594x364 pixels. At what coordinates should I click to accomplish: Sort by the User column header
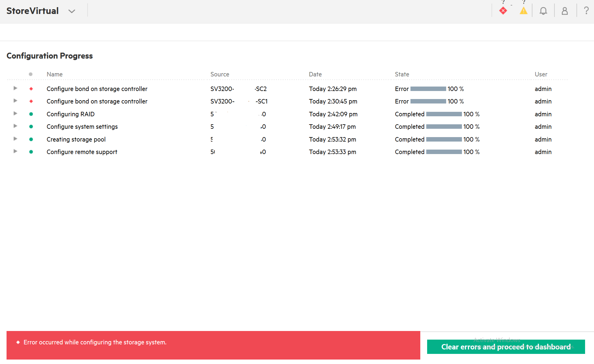click(541, 74)
